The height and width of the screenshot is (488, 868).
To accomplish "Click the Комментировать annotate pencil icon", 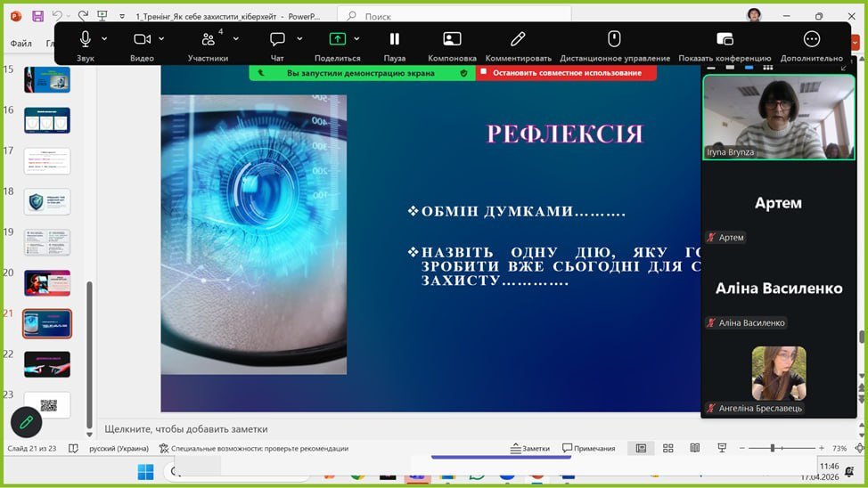I will 518,40.
